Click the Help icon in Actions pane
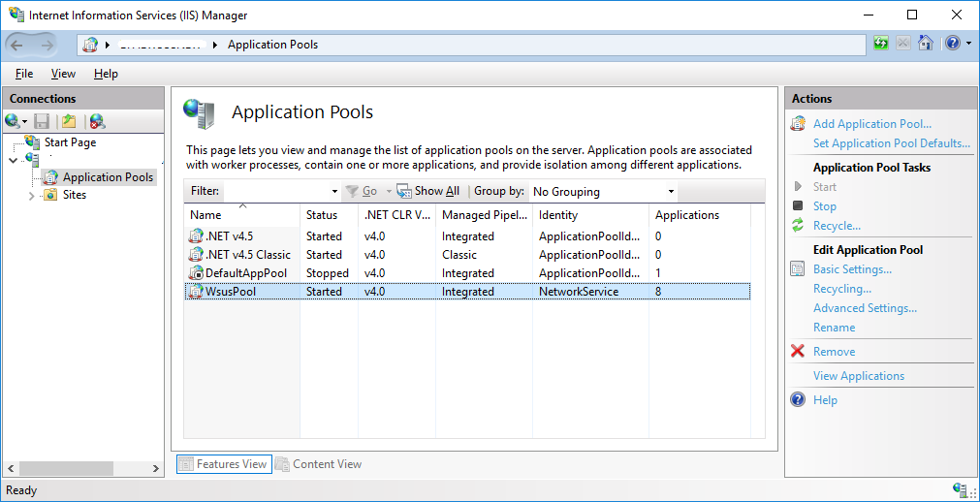Image resolution: width=980 pixels, height=502 pixels. tap(798, 399)
